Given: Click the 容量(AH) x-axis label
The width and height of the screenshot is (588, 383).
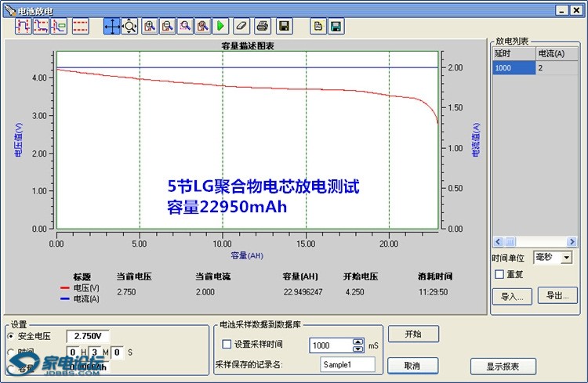Looking at the screenshot, I should (x=247, y=255).
